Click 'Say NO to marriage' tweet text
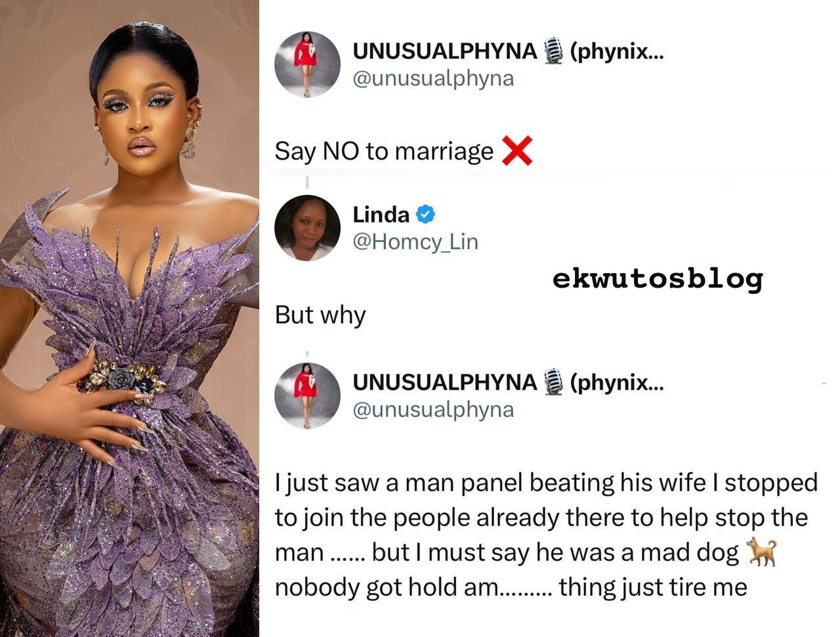840x637 pixels. (384, 152)
